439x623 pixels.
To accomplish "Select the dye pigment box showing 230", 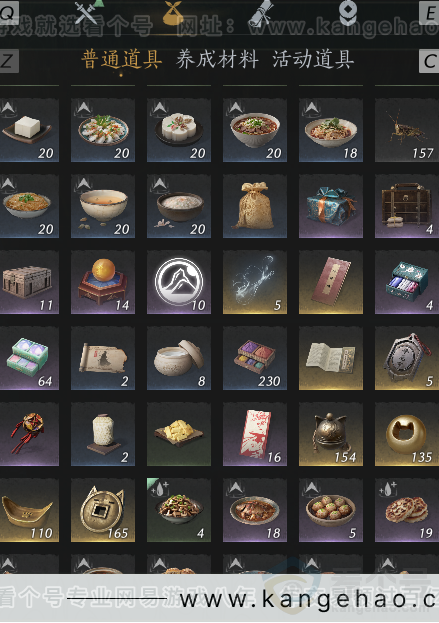I will click(x=255, y=358).
